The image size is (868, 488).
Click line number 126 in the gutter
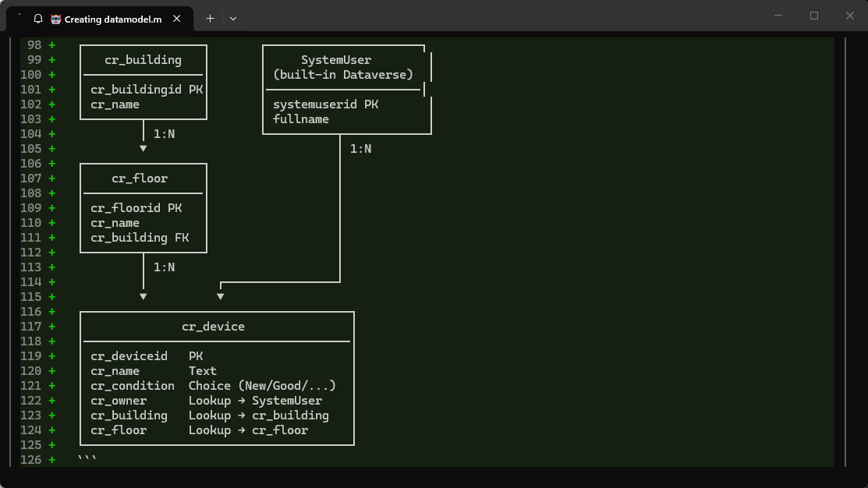point(31,460)
